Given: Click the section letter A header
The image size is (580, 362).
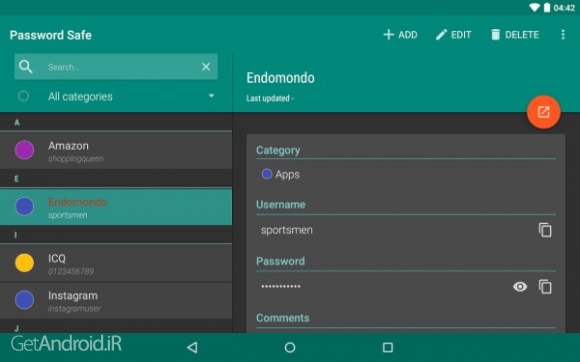Looking at the screenshot, I should pyautogui.click(x=17, y=122).
